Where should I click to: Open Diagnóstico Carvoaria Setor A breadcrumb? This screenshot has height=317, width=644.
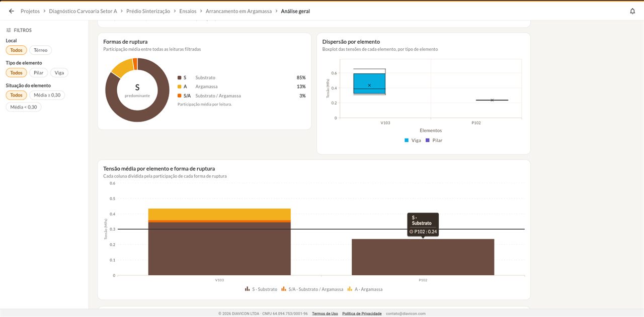[83, 11]
